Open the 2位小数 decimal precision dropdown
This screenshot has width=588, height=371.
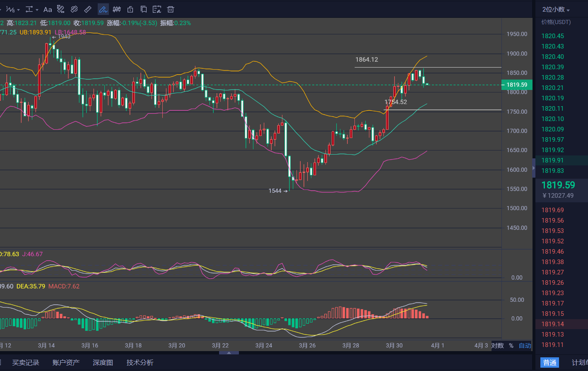tap(556, 10)
